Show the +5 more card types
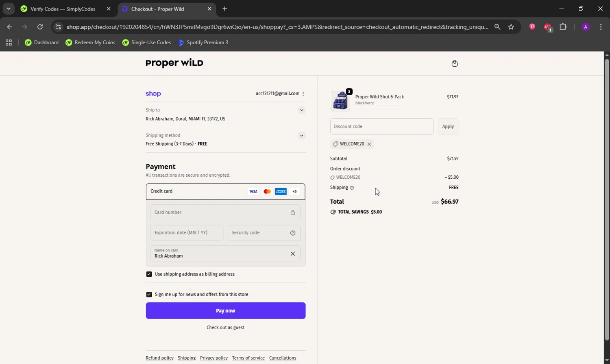This screenshot has width=610, height=364. (295, 192)
